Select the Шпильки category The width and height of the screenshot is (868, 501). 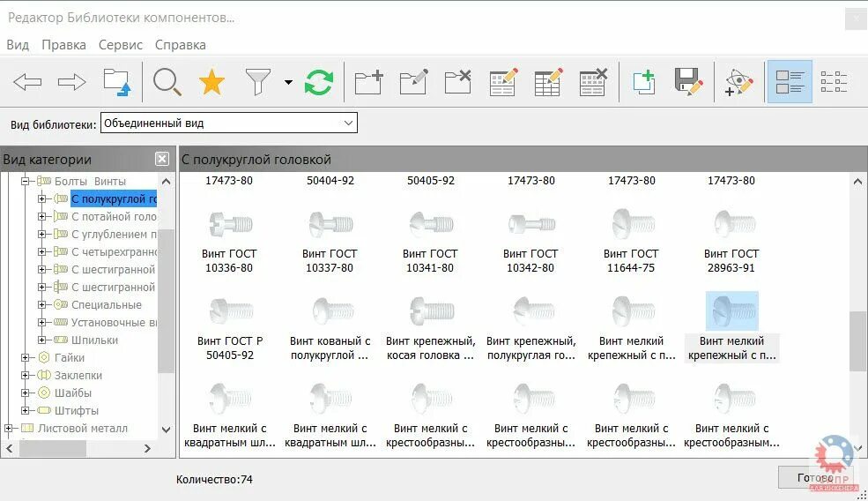tap(94, 340)
